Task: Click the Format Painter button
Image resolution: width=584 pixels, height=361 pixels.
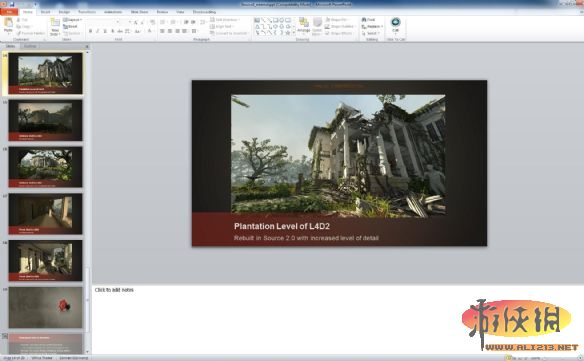Action: coord(31,33)
